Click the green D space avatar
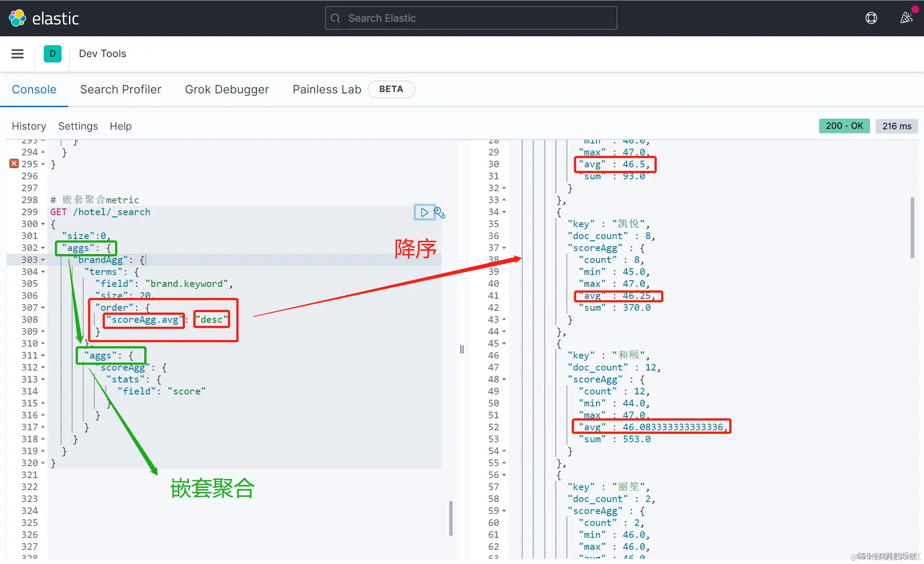The height and width of the screenshot is (564, 924). coord(52,54)
